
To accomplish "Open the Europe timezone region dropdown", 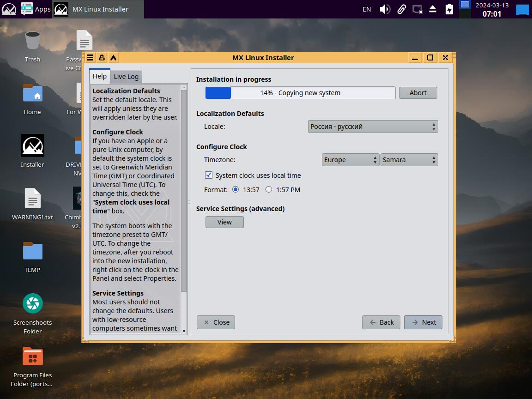I will pos(351,160).
